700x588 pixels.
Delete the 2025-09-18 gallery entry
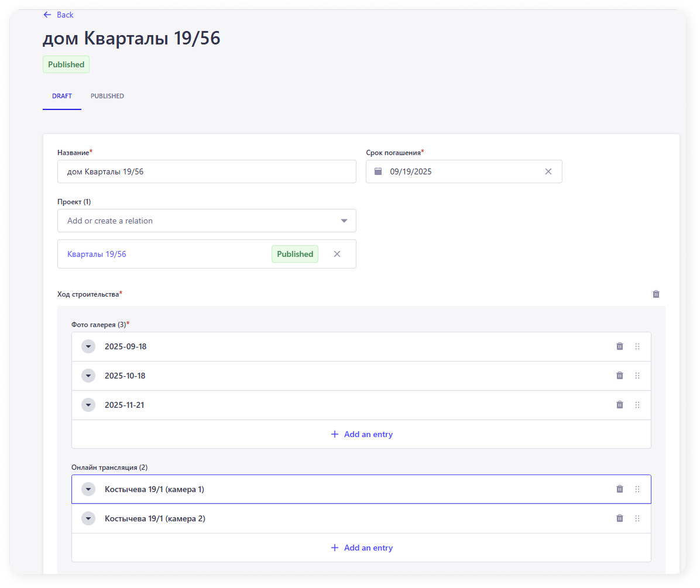point(620,346)
